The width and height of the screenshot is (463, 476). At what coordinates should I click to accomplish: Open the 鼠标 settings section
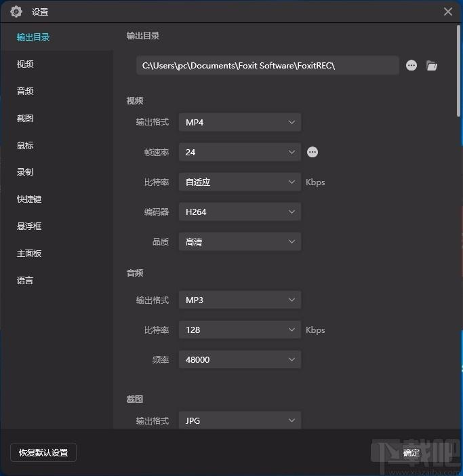(x=25, y=145)
